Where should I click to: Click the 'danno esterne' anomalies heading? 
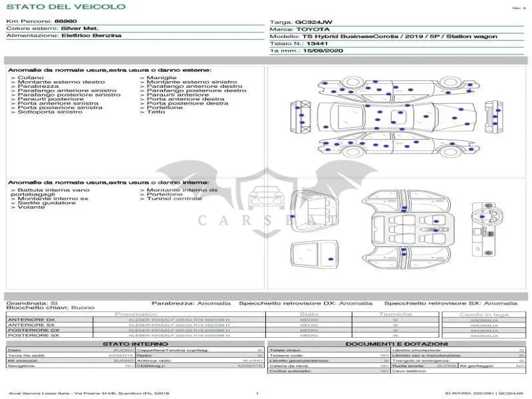[109, 70]
